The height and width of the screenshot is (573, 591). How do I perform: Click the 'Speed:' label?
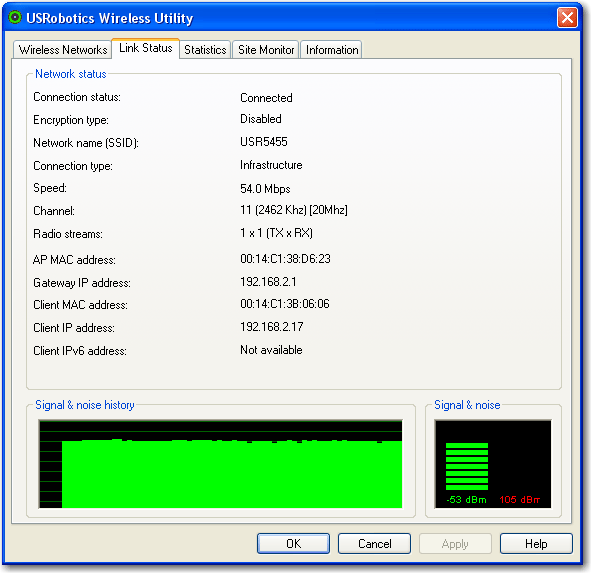point(50,188)
